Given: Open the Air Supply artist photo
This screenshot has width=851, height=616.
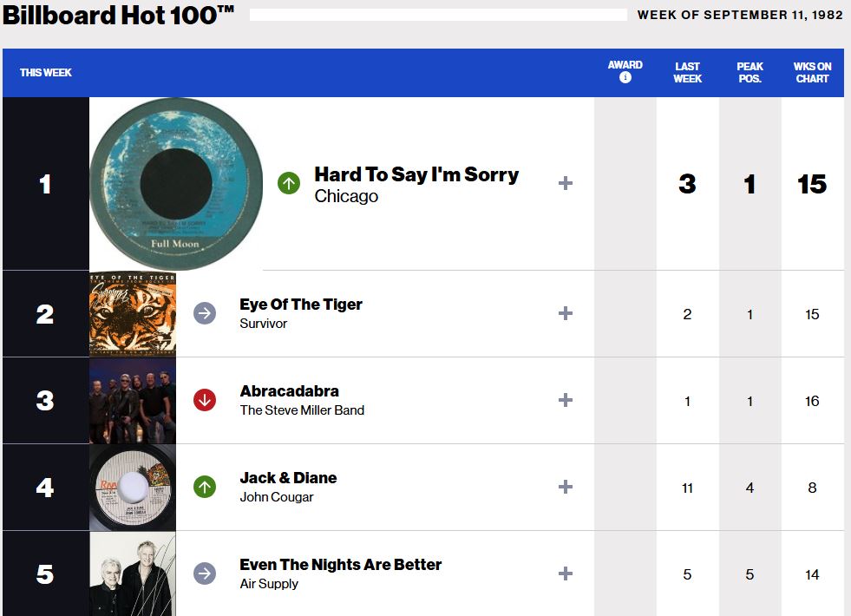Looking at the screenshot, I should 133,573.
